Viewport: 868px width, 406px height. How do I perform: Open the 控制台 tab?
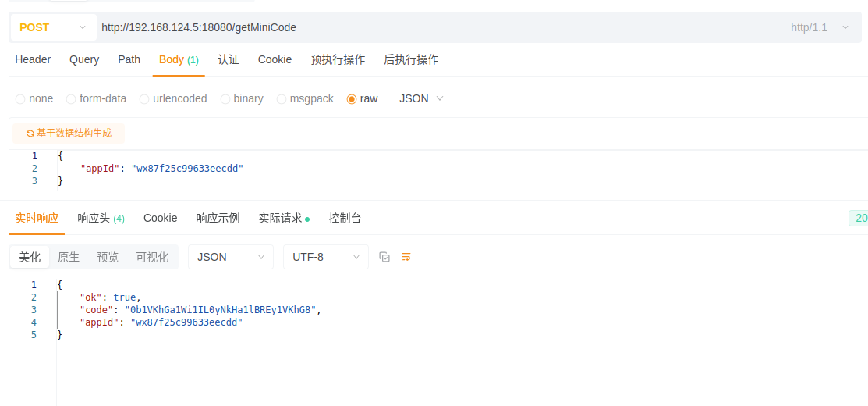tap(345, 219)
